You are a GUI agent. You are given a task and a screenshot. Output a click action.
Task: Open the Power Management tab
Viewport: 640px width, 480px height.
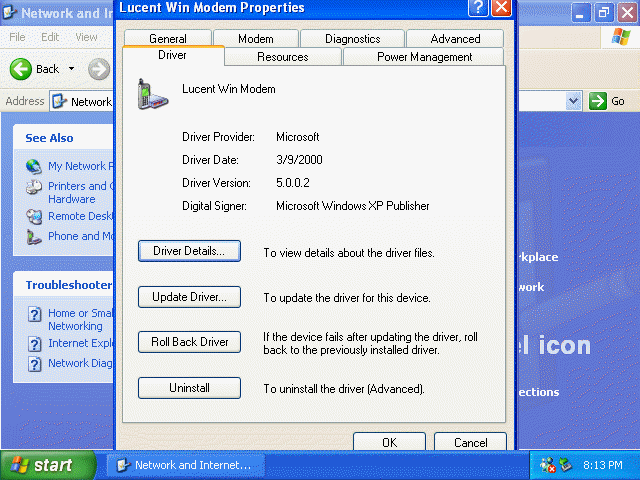click(424, 57)
